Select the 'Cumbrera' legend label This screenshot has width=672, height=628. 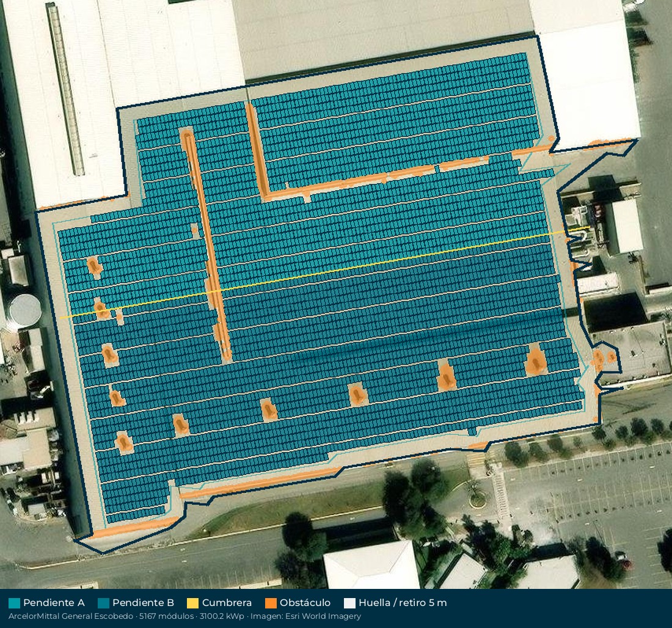click(x=227, y=603)
